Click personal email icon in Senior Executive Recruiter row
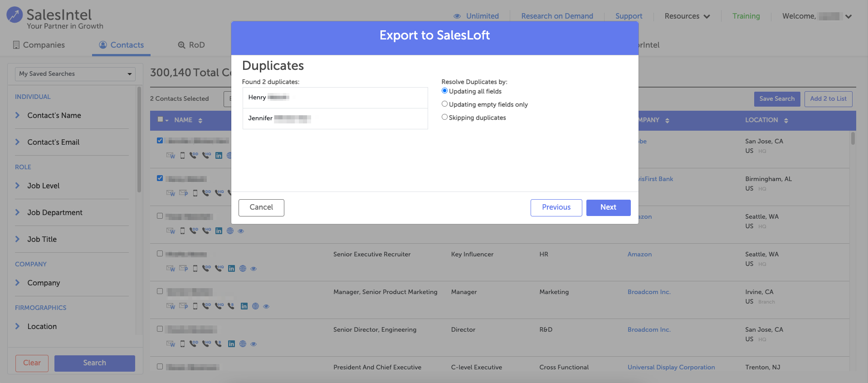 183,269
